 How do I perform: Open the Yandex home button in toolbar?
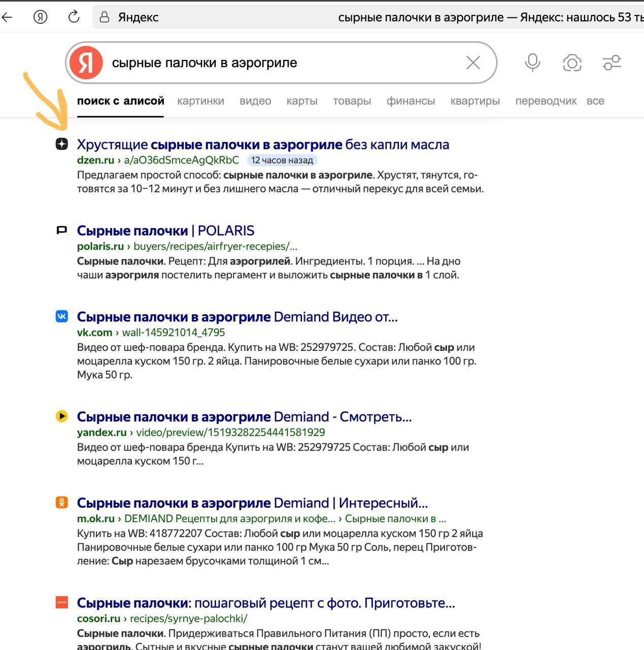(x=41, y=17)
